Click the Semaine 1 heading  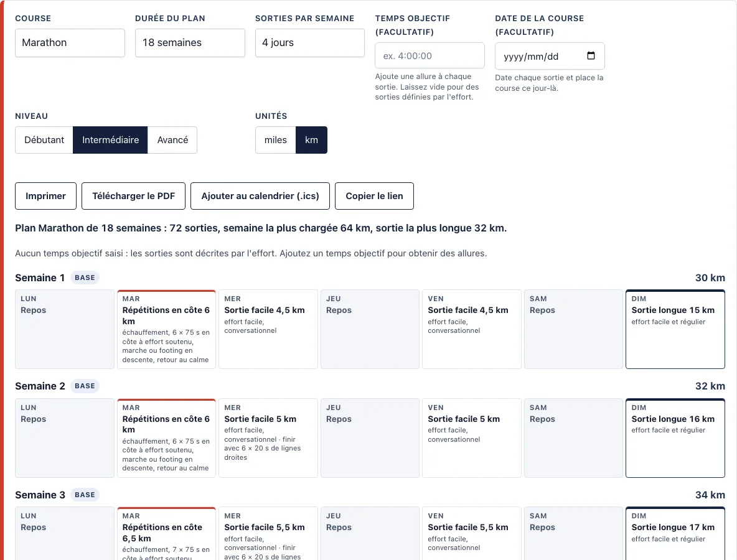pos(40,278)
